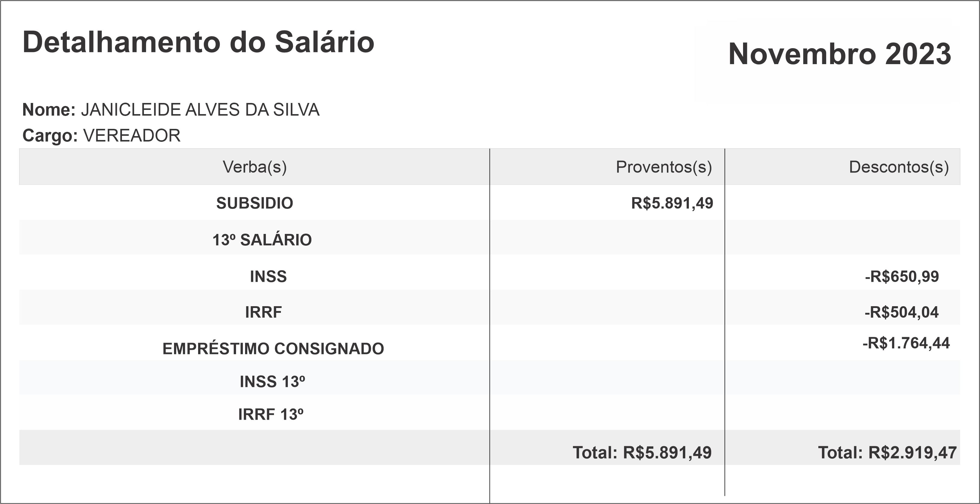Click the "Detalhamento do Salário" title
The width and height of the screenshot is (980, 504).
coord(198,42)
